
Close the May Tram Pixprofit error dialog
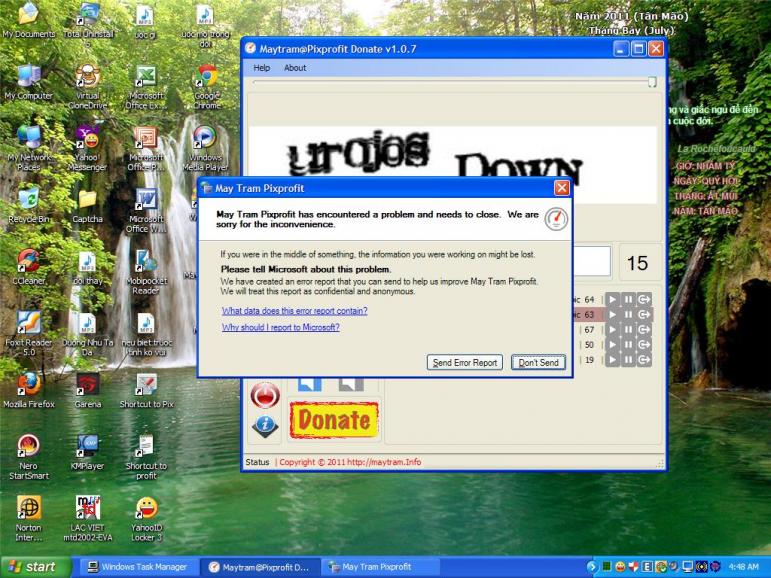click(562, 188)
